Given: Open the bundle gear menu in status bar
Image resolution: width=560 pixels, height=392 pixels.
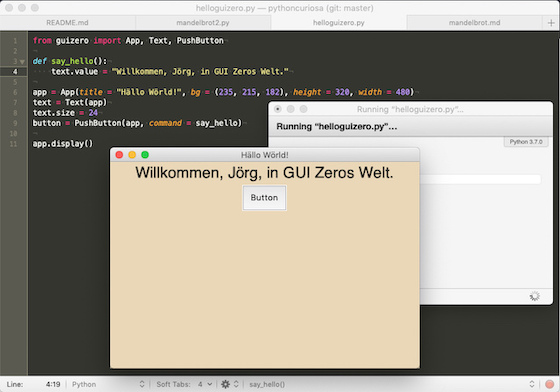Looking at the screenshot, I should pos(225,384).
